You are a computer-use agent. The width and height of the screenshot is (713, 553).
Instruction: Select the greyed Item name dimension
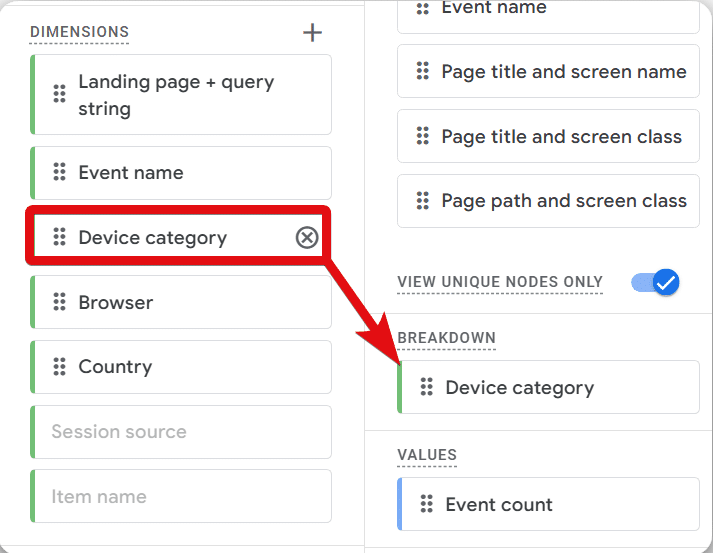click(x=181, y=496)
